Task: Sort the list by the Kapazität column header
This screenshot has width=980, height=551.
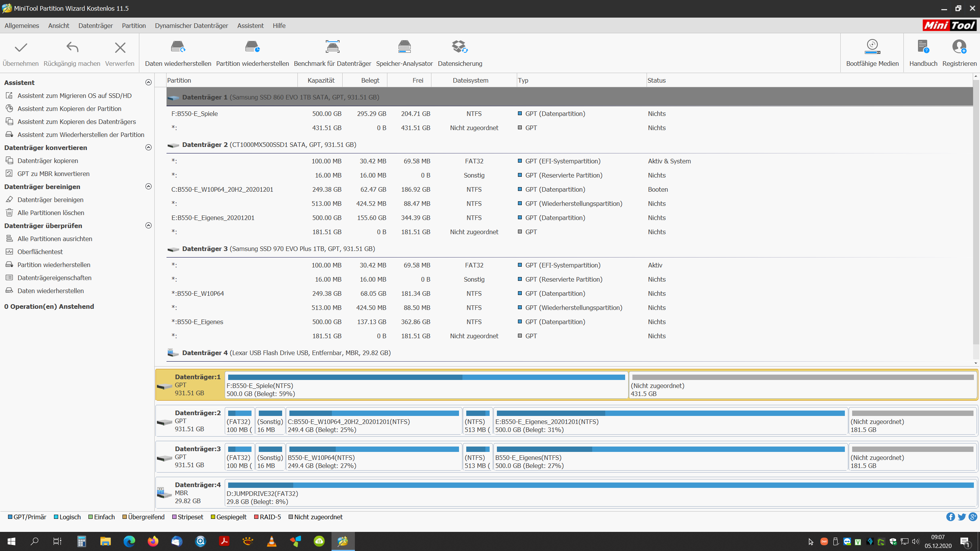Action: point(321,80)
